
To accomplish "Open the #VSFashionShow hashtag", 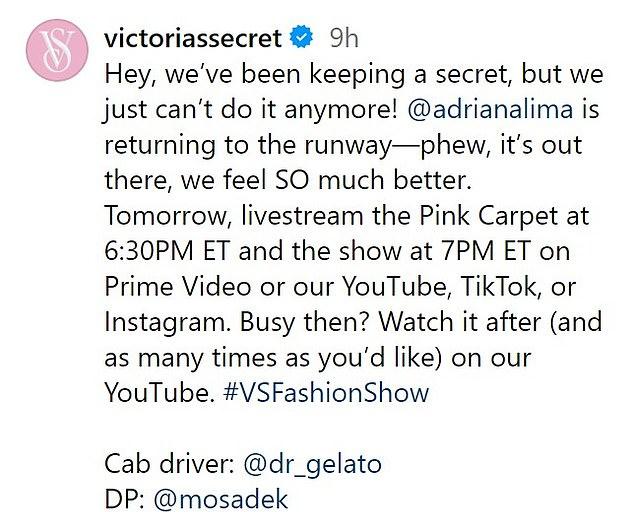I will pyautogui.click(x=326, y=392).
